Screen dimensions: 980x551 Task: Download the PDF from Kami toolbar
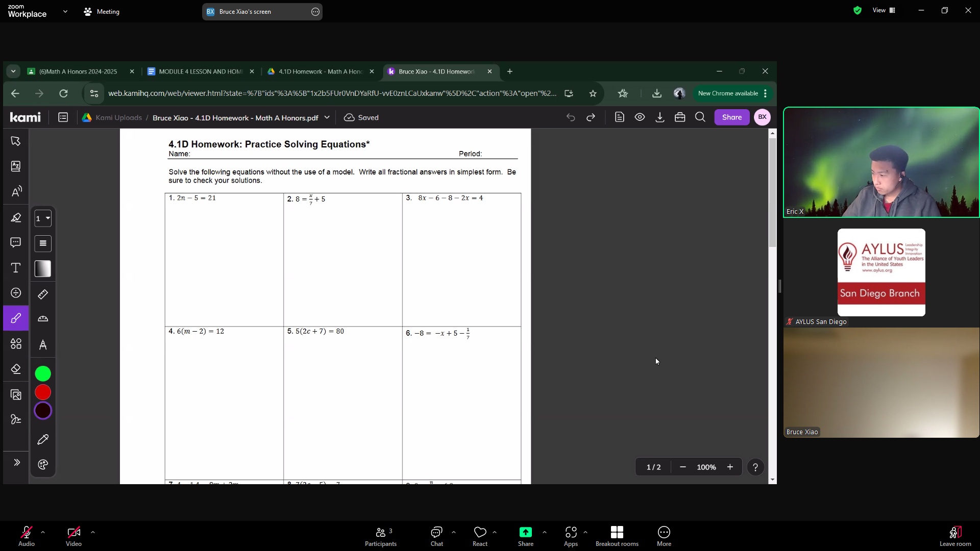tap(660, 117)
